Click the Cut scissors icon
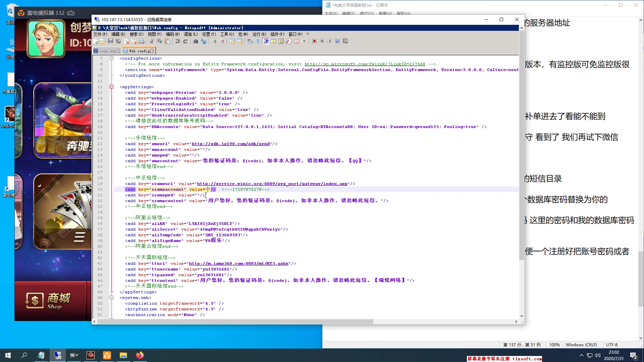 pyautogui.click(x=152, y=41)
